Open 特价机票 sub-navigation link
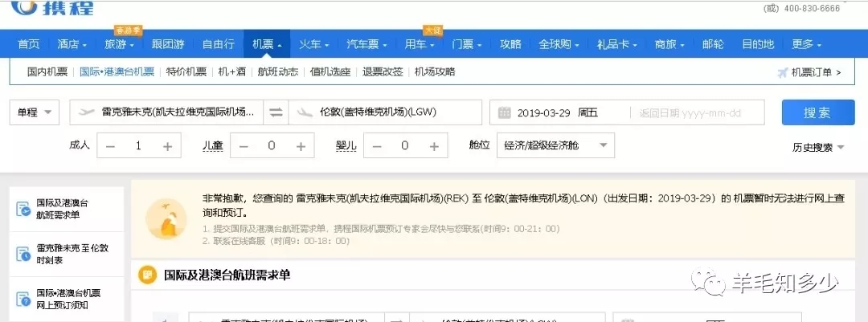This screenshot has width=868, height=322. coord(186,72)
